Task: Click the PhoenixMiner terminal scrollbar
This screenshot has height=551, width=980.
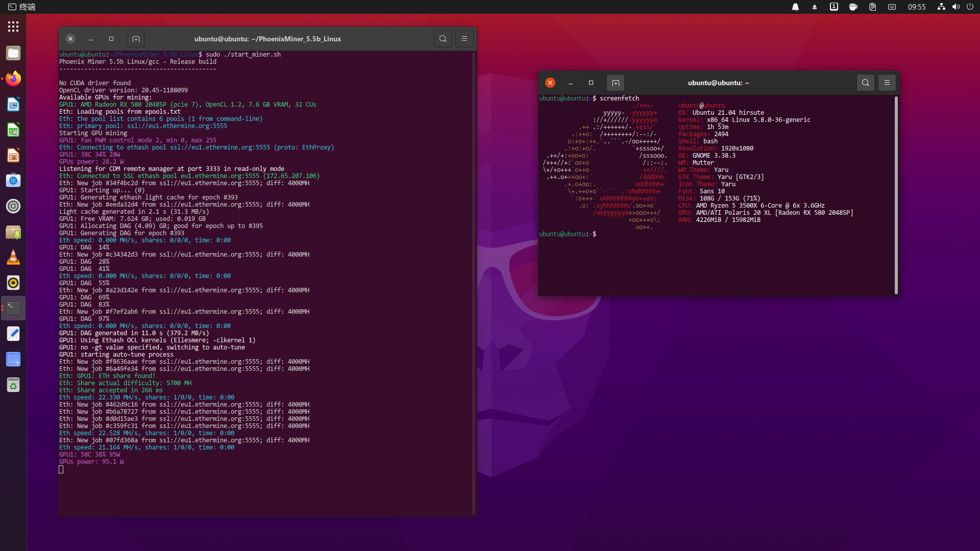Action: tap(474, 283)
